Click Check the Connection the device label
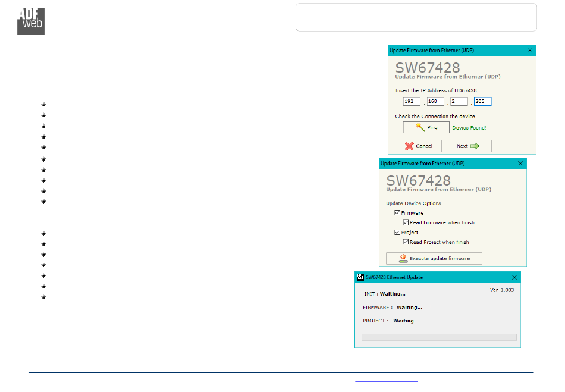 435,117
